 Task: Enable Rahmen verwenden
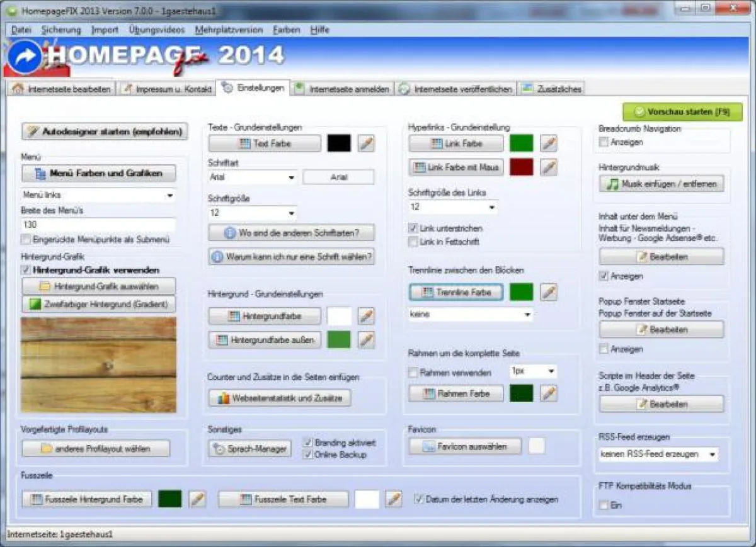(413, 373)
